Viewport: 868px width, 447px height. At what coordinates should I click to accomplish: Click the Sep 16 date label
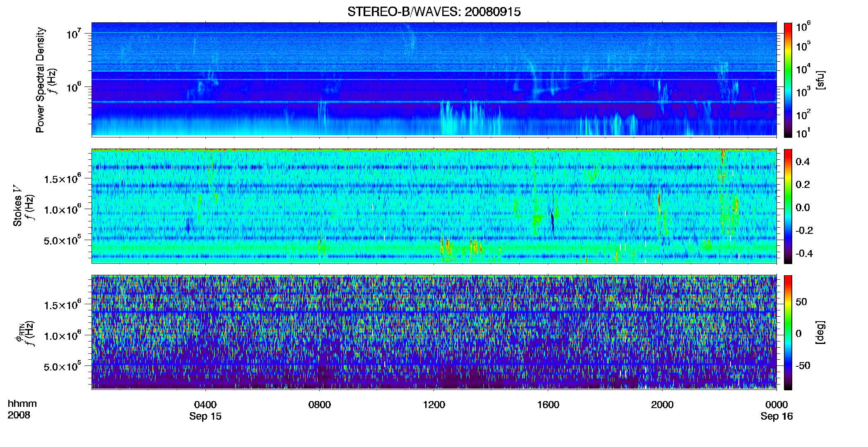776,416
